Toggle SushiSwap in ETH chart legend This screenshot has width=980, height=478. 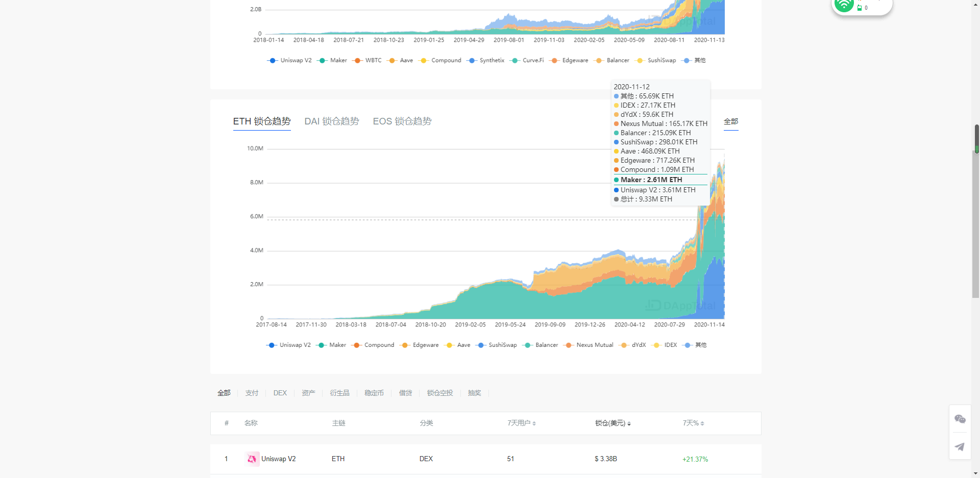pos(496,345)
